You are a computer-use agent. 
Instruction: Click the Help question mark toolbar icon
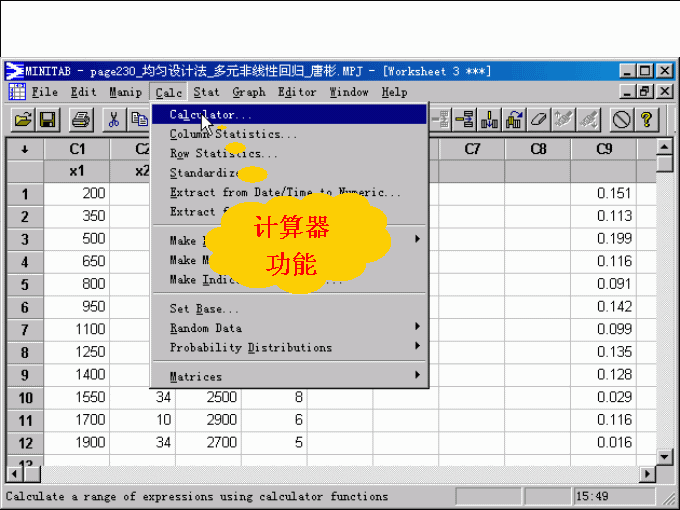coord(647,120)
